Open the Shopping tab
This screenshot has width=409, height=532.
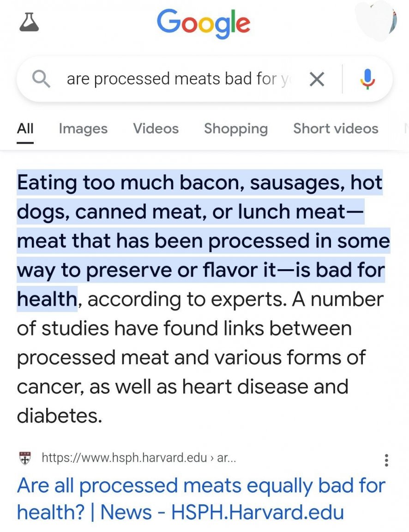point(235,128)
